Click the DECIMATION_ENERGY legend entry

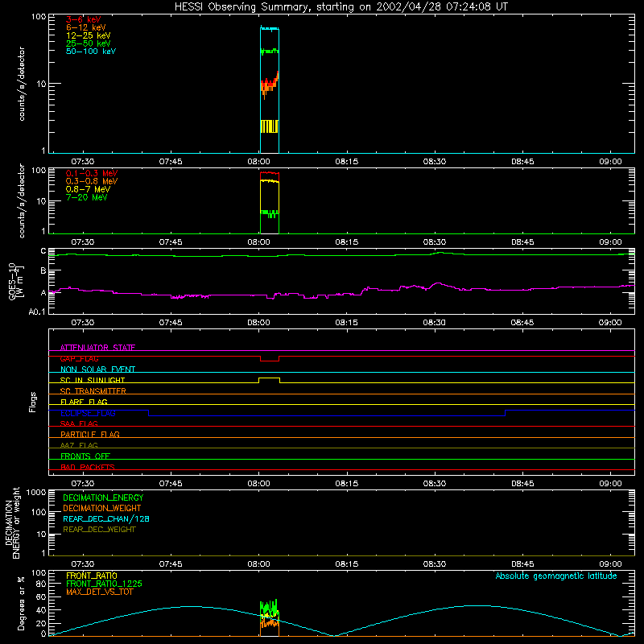(x=103, y=497)
